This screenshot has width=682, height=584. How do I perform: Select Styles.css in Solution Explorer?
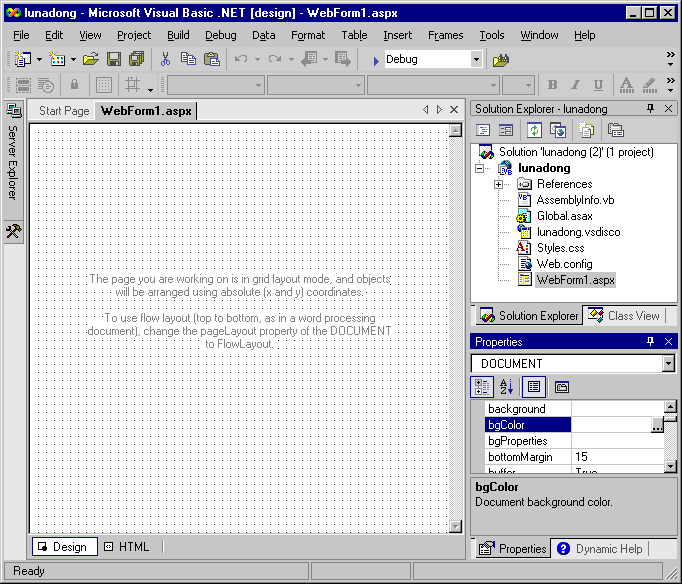[560, 248]
